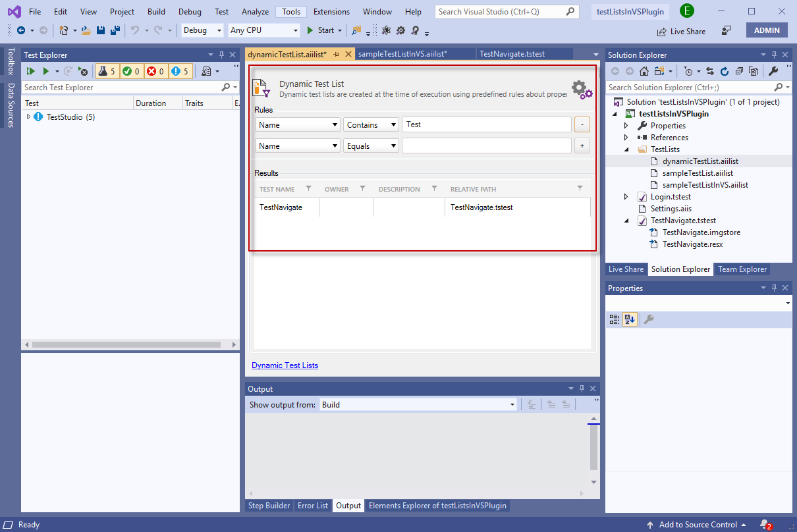Click Sync with Active Document icon
The width and height of the screenshot is (797, 532).
click(x=710, y=71)
